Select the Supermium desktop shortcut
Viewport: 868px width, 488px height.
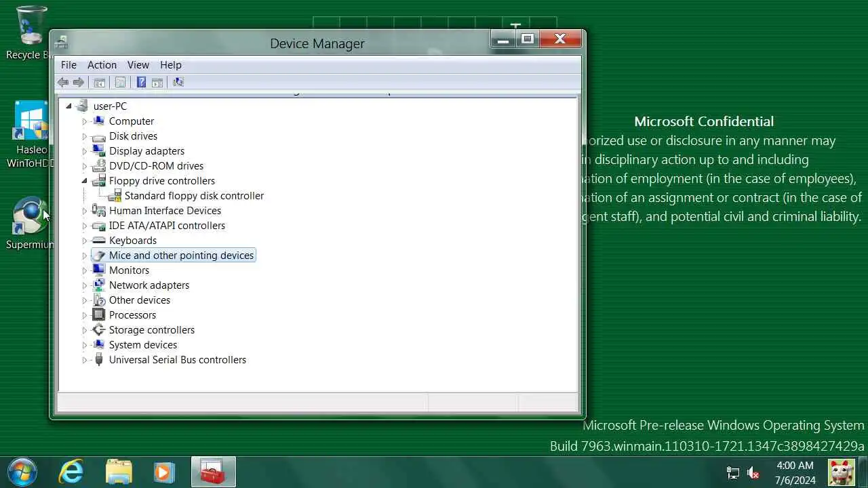(x=31, y=224)
